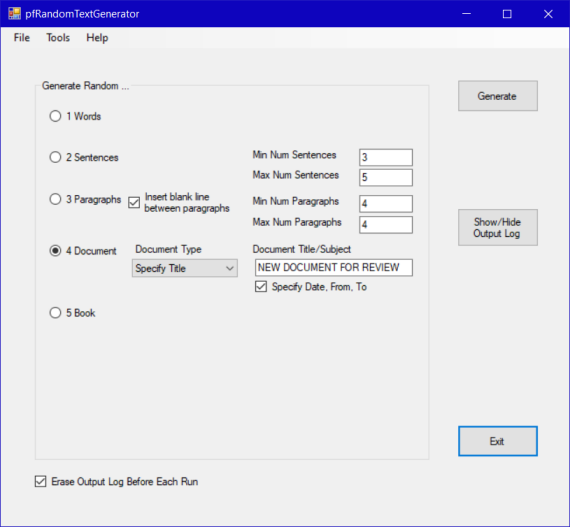Screen dimensions: 570x527
Task: Click the Document Title/Subject text field
Action: (334, 267)
